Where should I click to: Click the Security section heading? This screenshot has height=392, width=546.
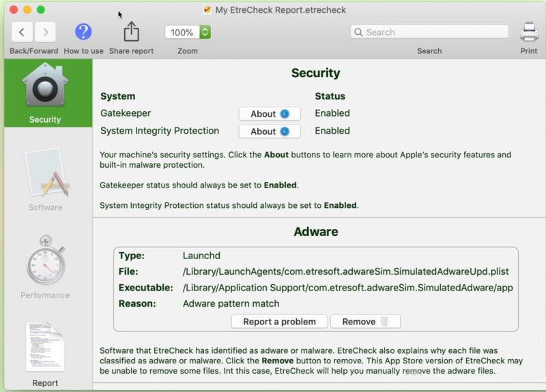click(x=315, y=73)
